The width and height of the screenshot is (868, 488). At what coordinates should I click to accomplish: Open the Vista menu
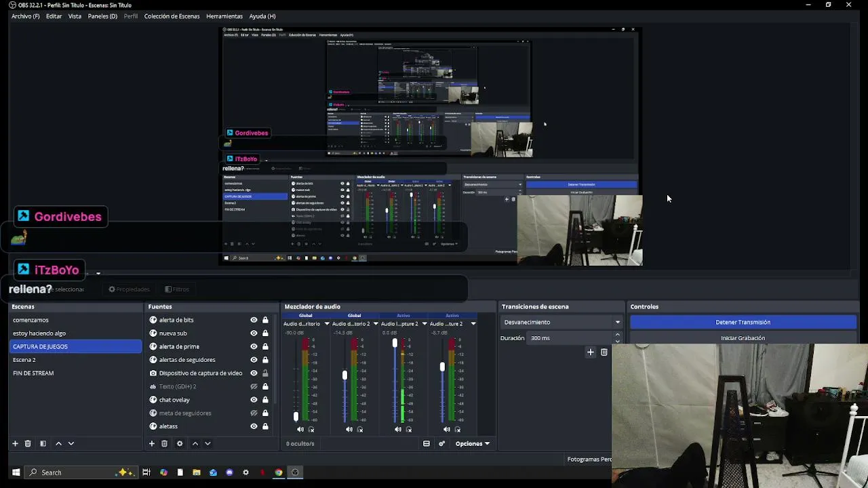click(x=75, y=16)
